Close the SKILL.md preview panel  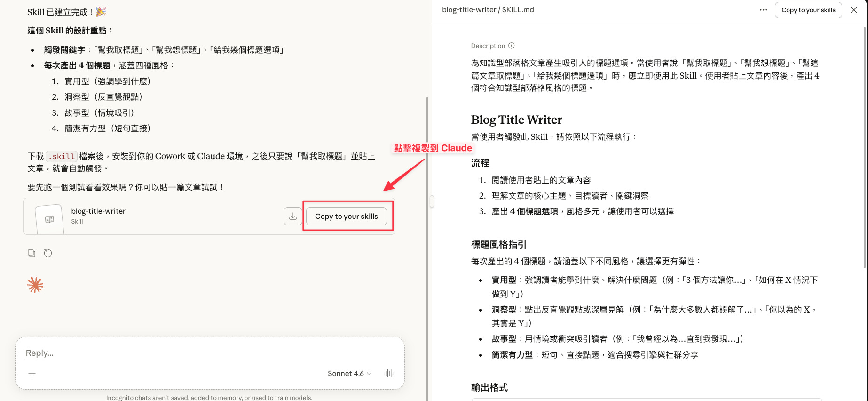[x=854, y=10]
